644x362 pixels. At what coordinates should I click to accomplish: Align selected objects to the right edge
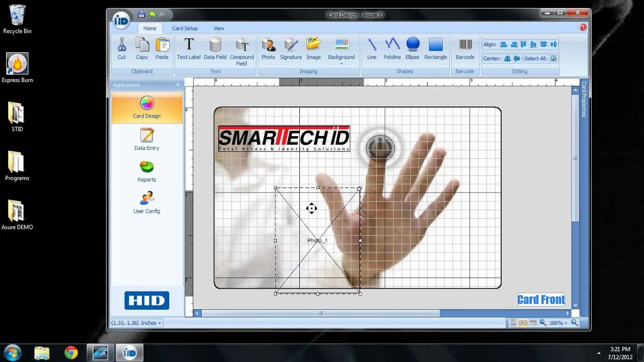point(514,44)
